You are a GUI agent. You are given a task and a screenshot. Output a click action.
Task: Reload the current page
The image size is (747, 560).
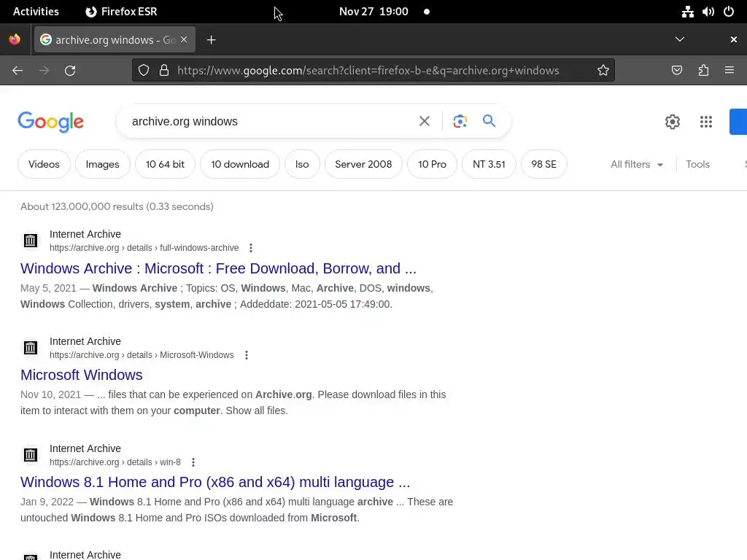pos(70,71)
